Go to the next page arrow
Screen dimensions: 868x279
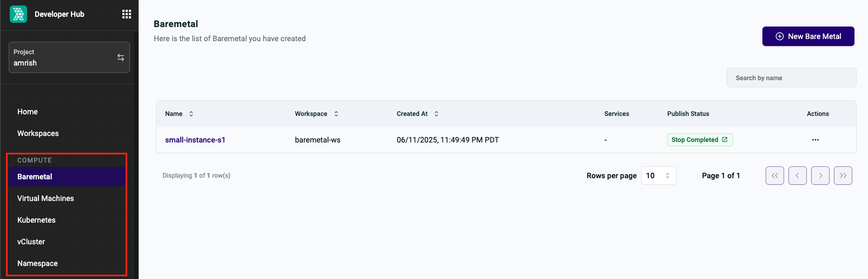coord(820,176)
